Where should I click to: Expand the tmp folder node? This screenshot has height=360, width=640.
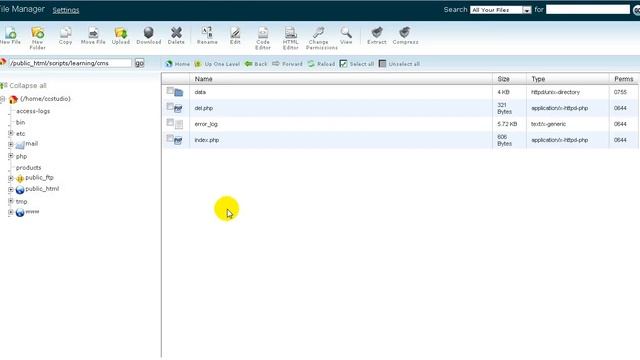[x=11, y=201]
